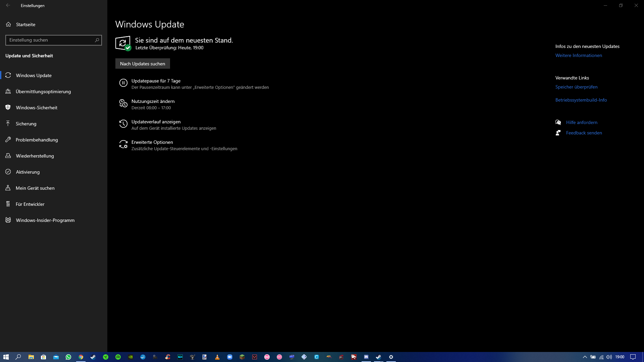Click 'Nach Updates suchen' button
This screenshot has width=644, height=362.
click(x=143, y=64)
